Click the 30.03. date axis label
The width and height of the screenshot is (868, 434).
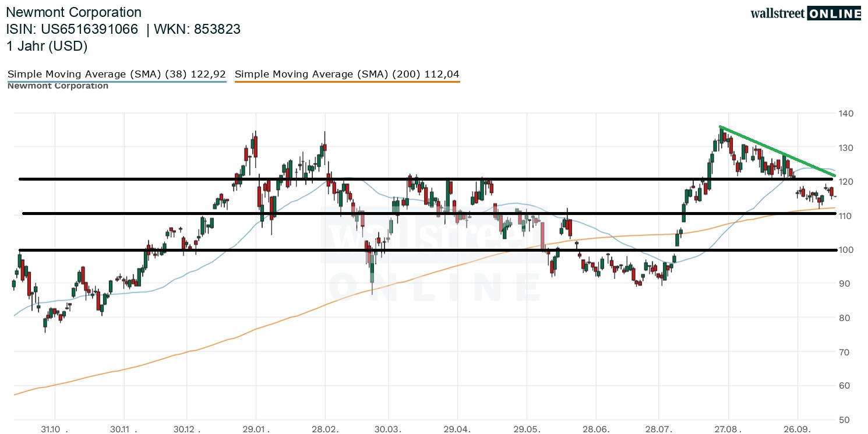(389, 429)
